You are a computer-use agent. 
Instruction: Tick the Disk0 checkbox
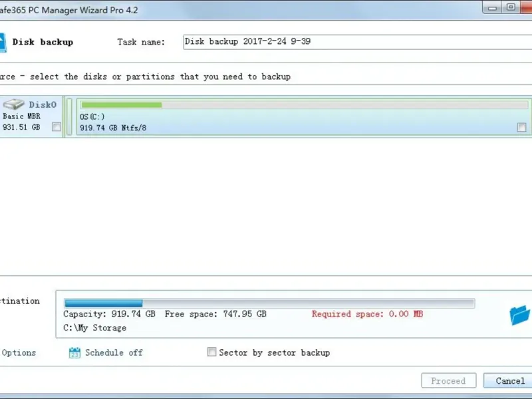[57, 127]
